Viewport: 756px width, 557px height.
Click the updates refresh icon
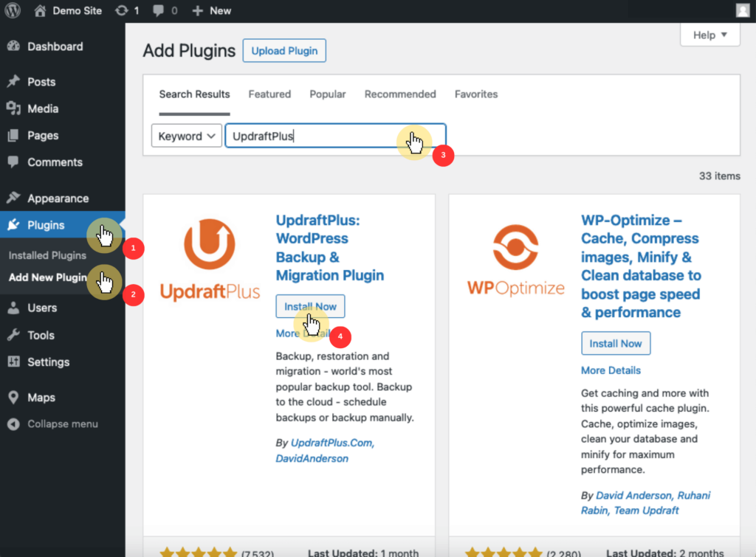coord(122,10)
